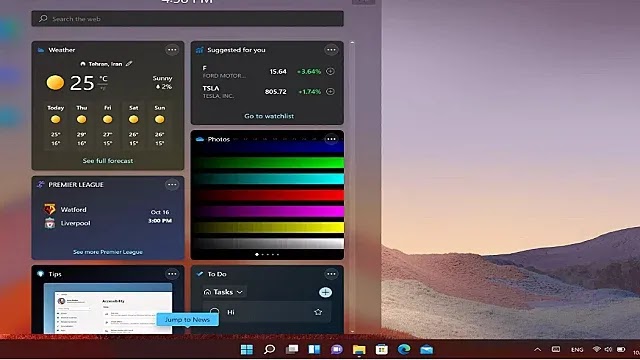Image resolution: width=640 pixels, height=360 pixels.
Task: Open Weather widget options menu
Action: click(172, 50)
